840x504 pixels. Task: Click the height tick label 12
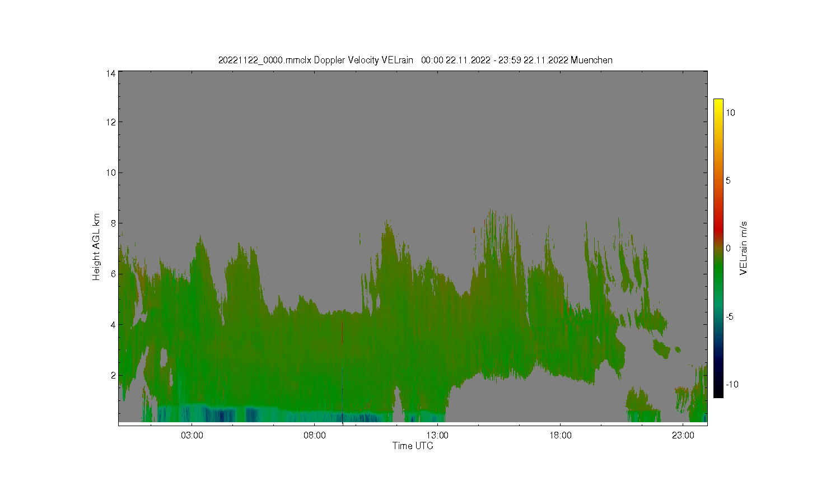111,122
